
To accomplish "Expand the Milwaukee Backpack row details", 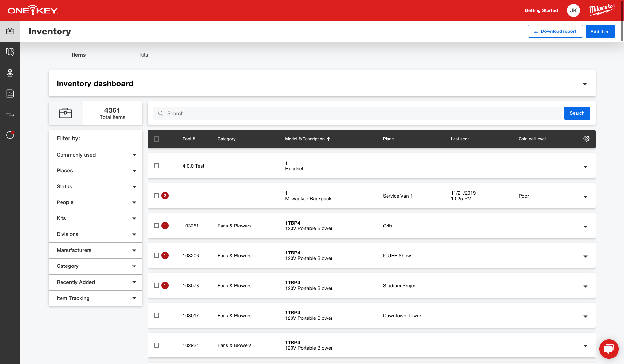I will click(x=585, y=197).
